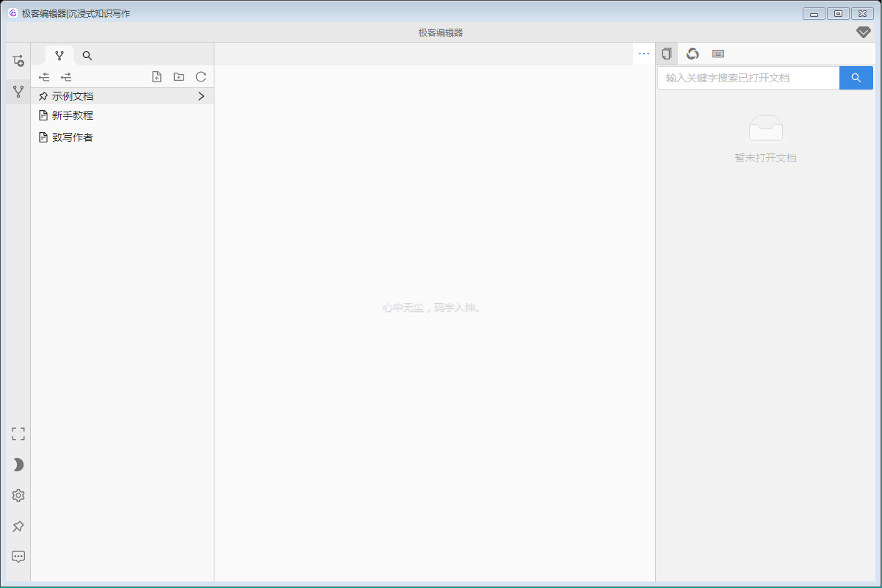Click the new document icon
882x588 pixels.
tap(156, 77)
